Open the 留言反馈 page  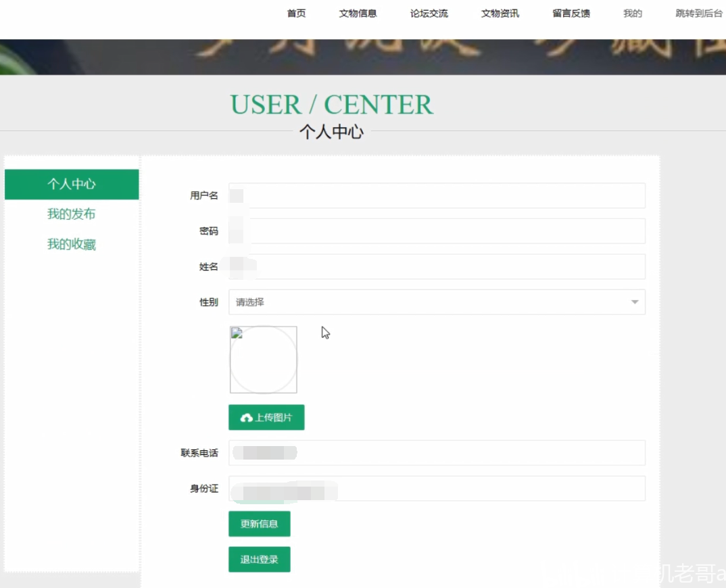571,14
